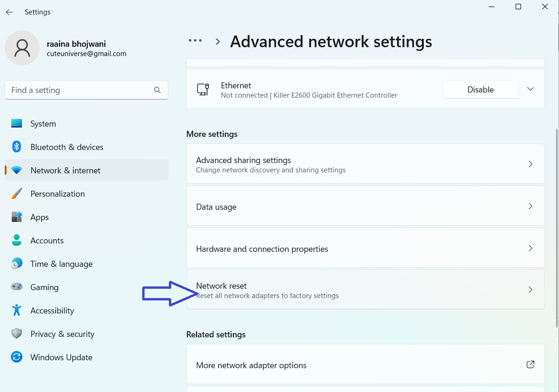Go to Time & language settings

(61, 264)
